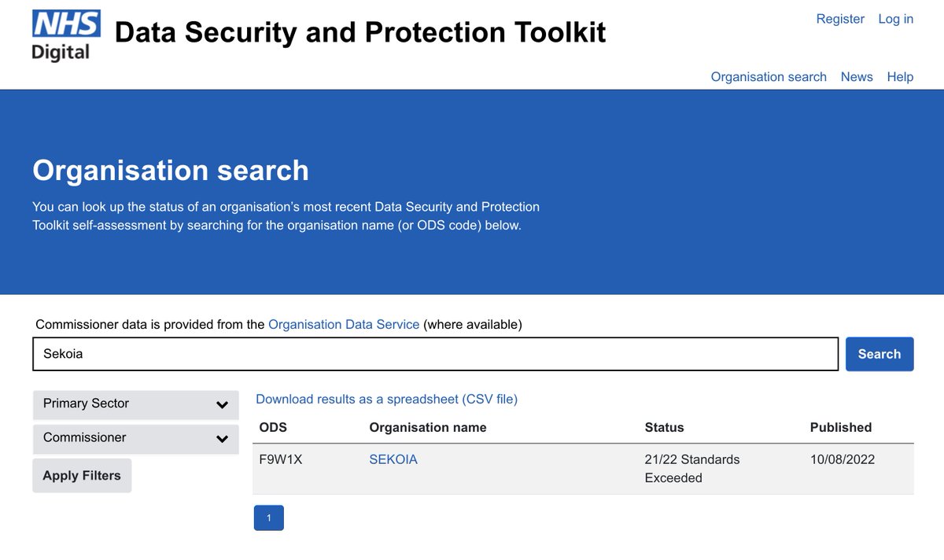The height and width of the screenshot is (560, 944).
Task: Focus the organisation search input field
Action: pyautogui.click(x=436, y=354)
